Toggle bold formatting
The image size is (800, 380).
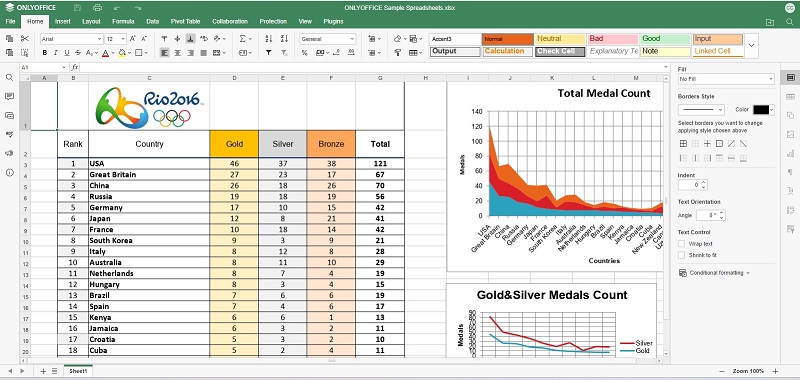44,53
